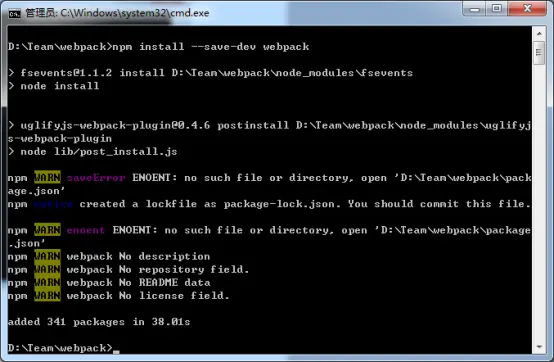554x362 pixels.
Task: Close the command prompt window
Action: (527, 8)
